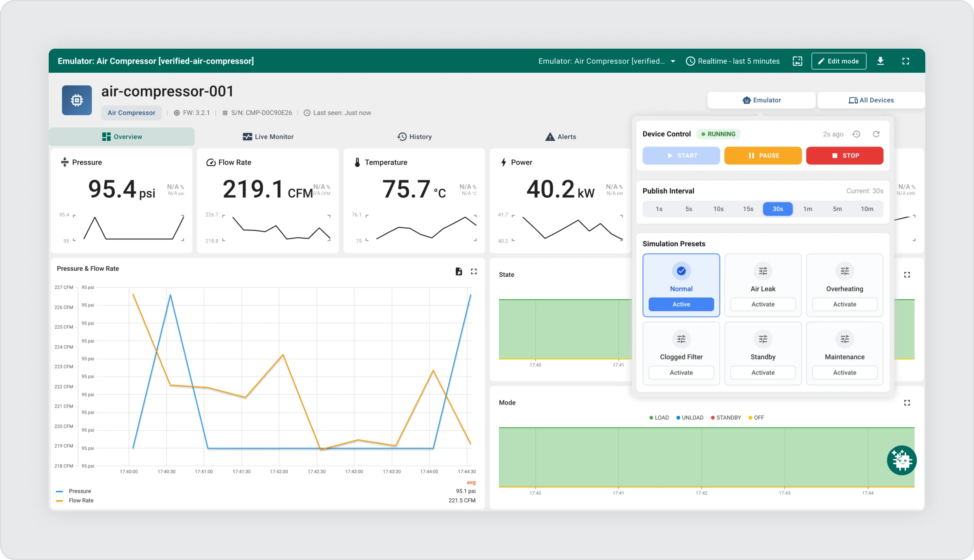Click the refresh icon in Device Control
The height and width of the screenshot is (560, 974).
(x=876, y=134)
